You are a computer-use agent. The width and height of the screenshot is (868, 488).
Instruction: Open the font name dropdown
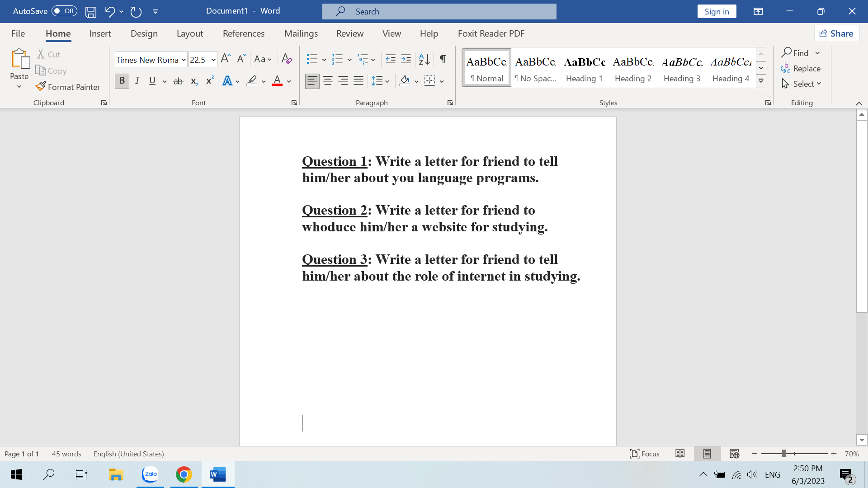pyautogui.click(x=184, y=60)
